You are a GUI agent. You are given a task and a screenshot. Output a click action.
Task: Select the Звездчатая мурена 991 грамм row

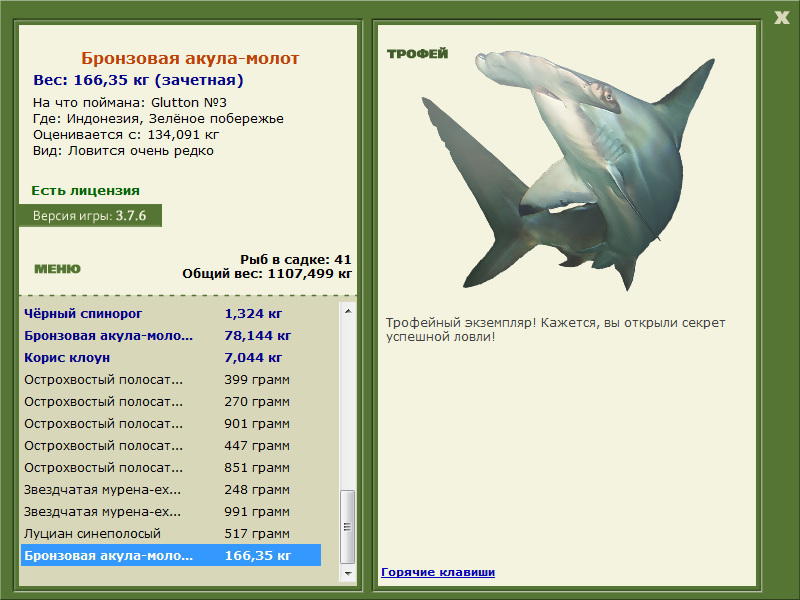171,511
